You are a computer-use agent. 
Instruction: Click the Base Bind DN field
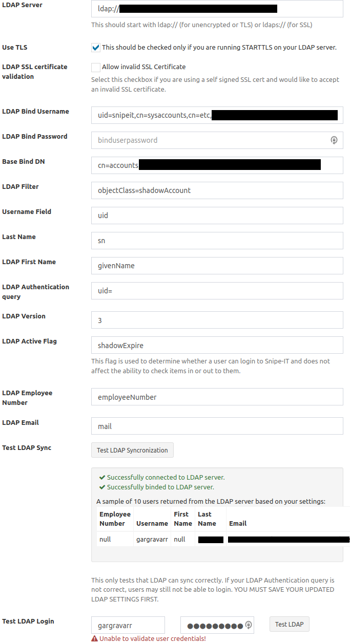tap(217, 165)
